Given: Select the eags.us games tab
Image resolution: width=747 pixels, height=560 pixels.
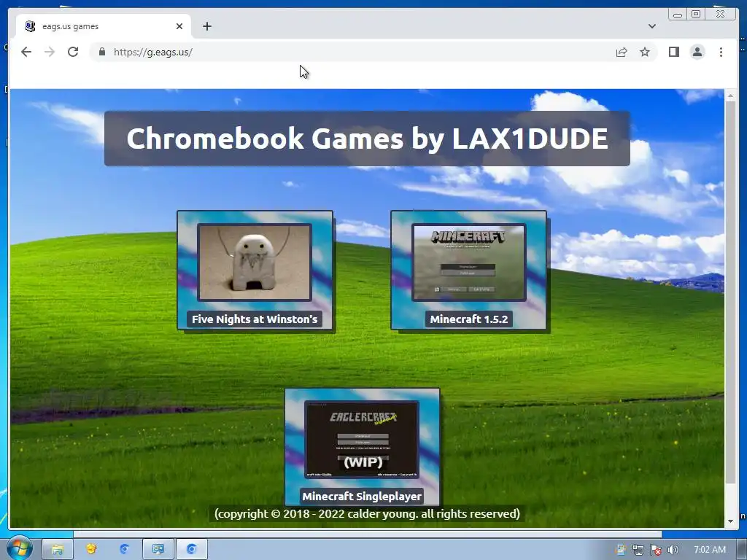Looking at the screenshot, I should point(104,26).
